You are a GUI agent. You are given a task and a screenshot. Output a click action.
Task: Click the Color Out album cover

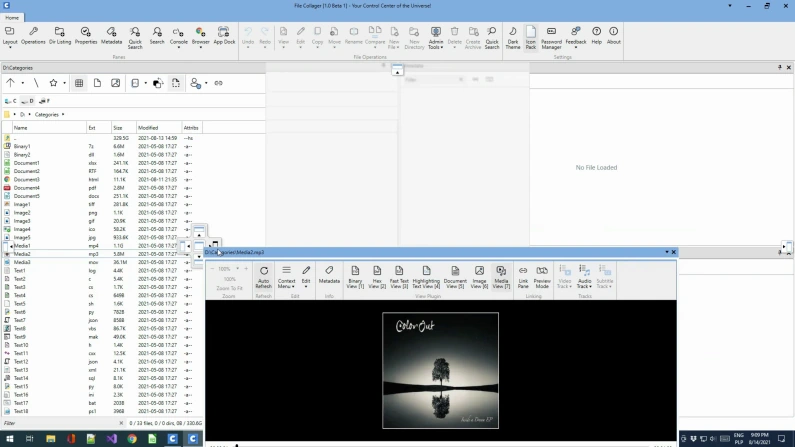click(440, 370)
